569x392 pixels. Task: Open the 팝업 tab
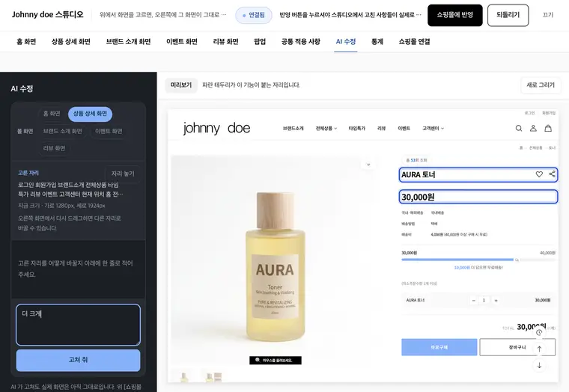pyautogui.click(x=260, y=42)
